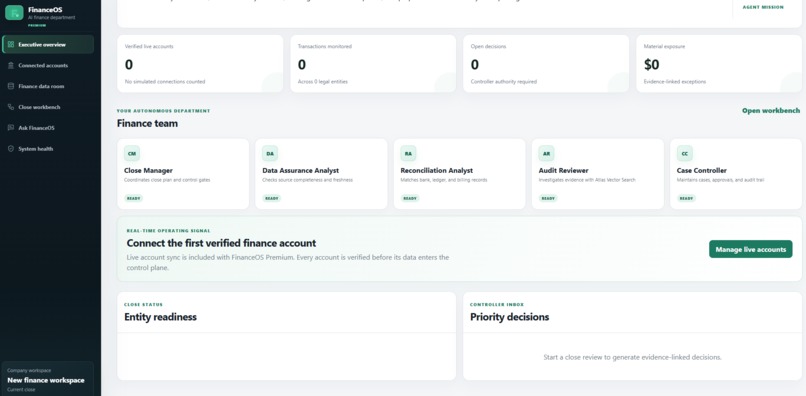Open the Case Controller agent card
Viewport: 806px width, 396px height.
(x=736, y=174)
